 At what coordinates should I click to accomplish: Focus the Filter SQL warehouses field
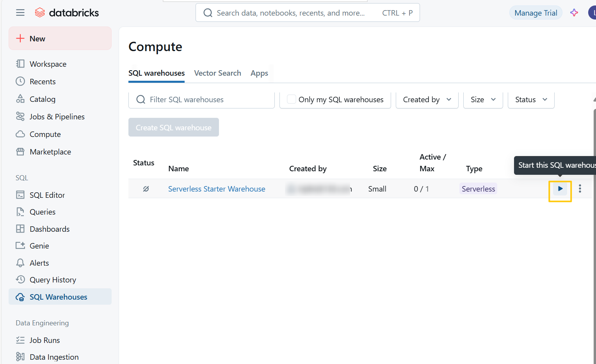(x=201, y=99)
